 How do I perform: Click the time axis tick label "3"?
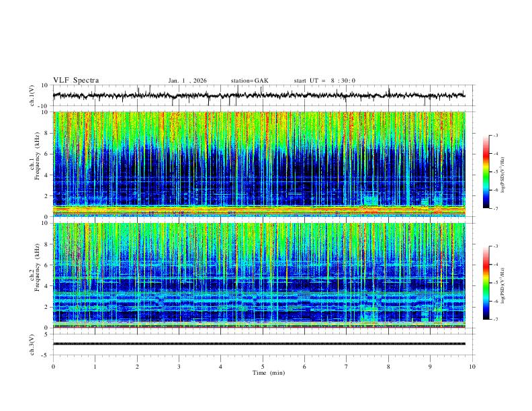(179, 367)
